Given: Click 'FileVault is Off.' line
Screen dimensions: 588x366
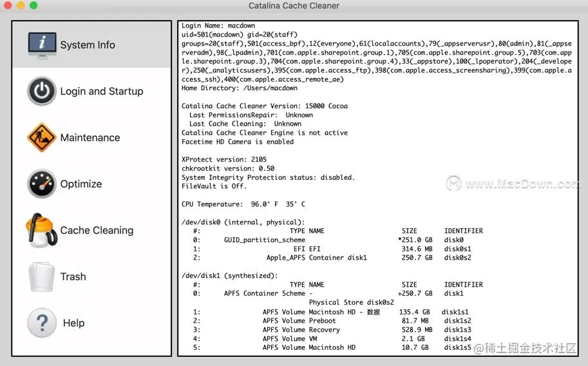Looking at the screenshot, I should (x=214, y=186).
